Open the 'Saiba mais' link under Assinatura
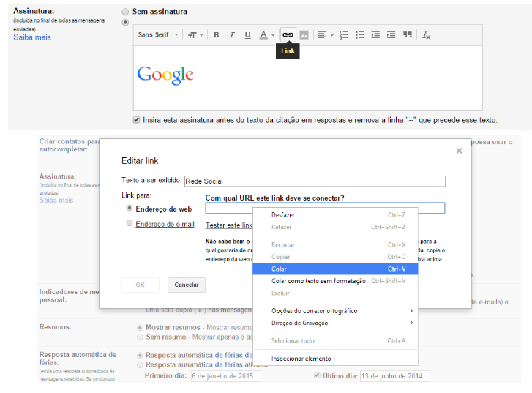 tap(32, 37)
